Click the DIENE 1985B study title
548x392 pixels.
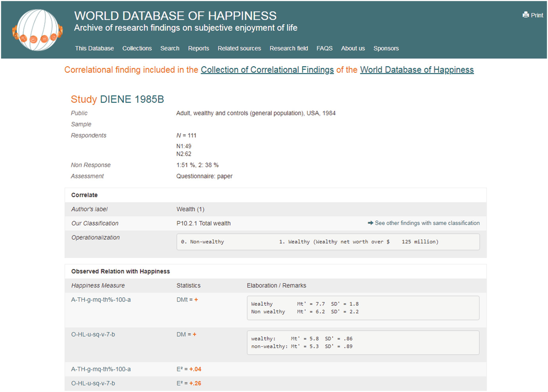[x=132, y=99]
